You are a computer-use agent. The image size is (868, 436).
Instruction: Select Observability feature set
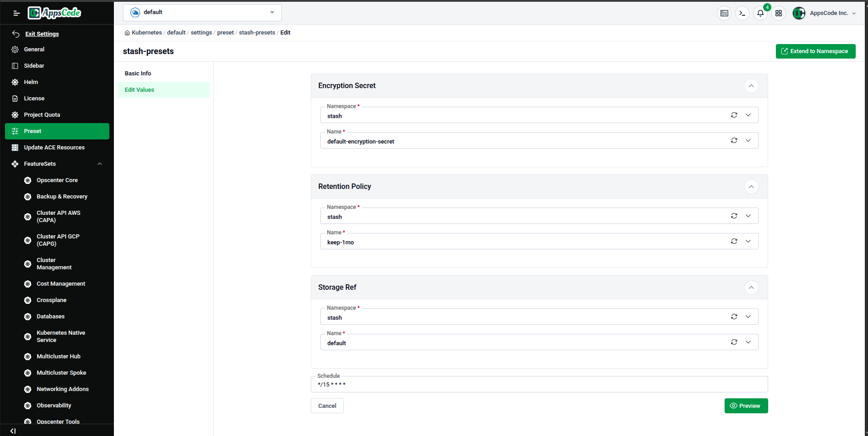(54, 405)
